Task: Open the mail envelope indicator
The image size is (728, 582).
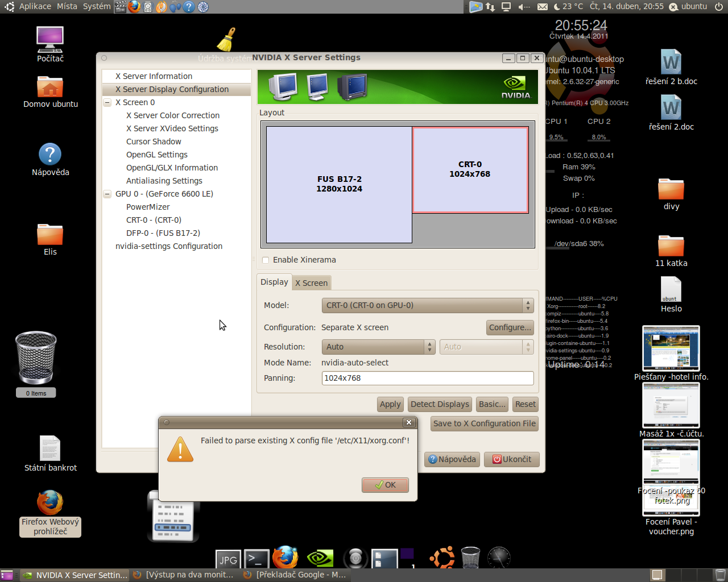Action: [543, 7]
